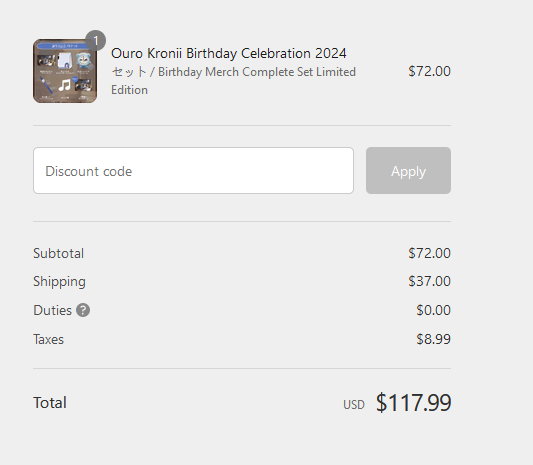Select the Ouro Kronii Birthday Celebration 2024 title
Viewport: 533px width, 465px height.
(228, 53)
